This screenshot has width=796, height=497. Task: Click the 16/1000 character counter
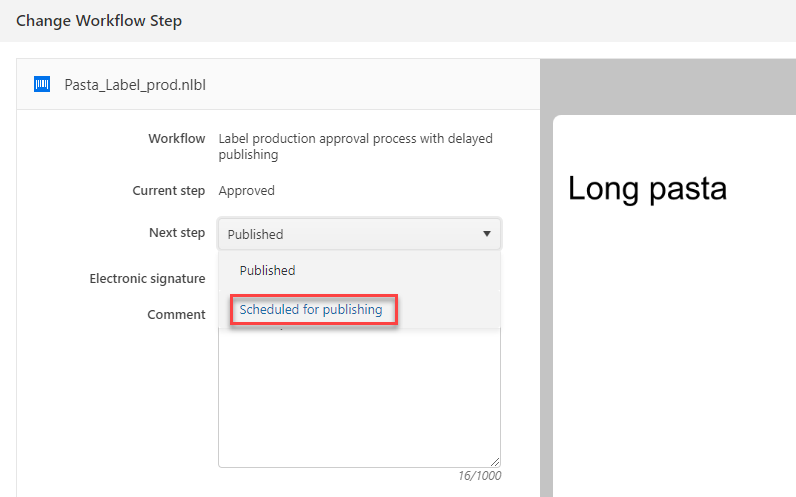tap(479, 476)
